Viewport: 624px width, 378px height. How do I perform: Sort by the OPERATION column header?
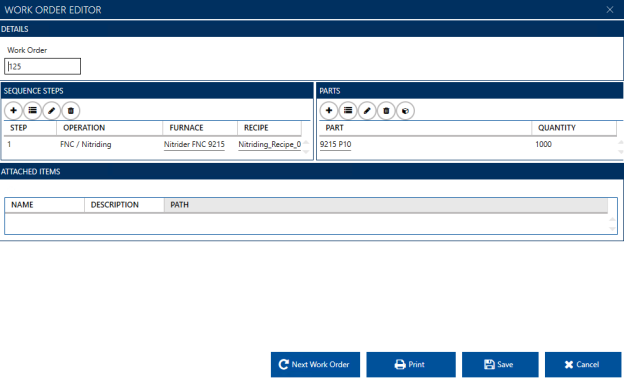pyautogui.click(x=109, y=128)
